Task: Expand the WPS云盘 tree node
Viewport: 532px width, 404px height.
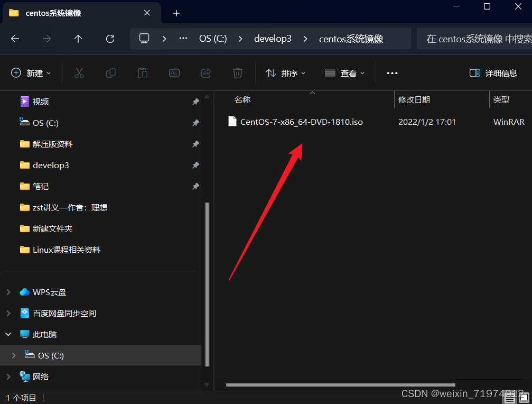Action: (8, 292)
